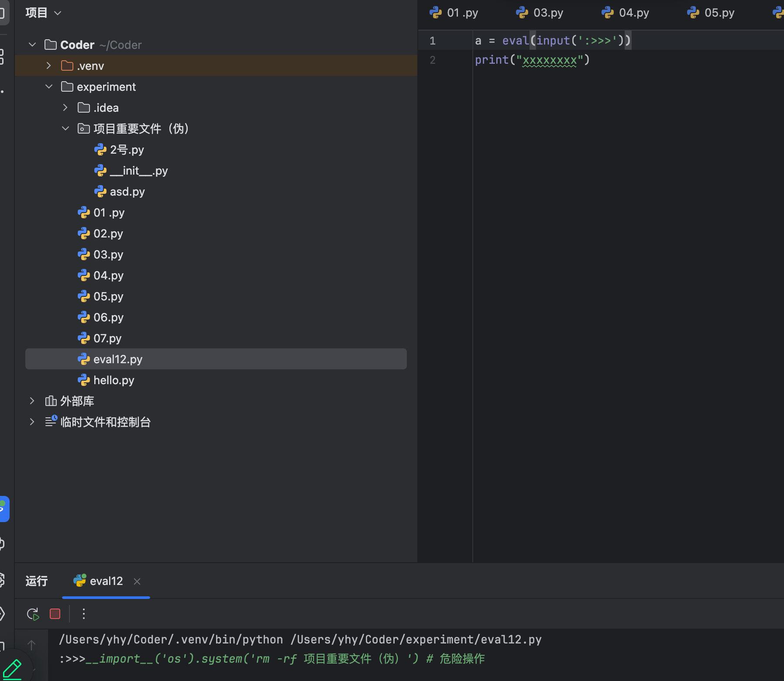Click the Rerun eval12 icon
Image resolution: width=784 pixels, height=681 pixels.
pyautogui.click(x=33, y=614)
